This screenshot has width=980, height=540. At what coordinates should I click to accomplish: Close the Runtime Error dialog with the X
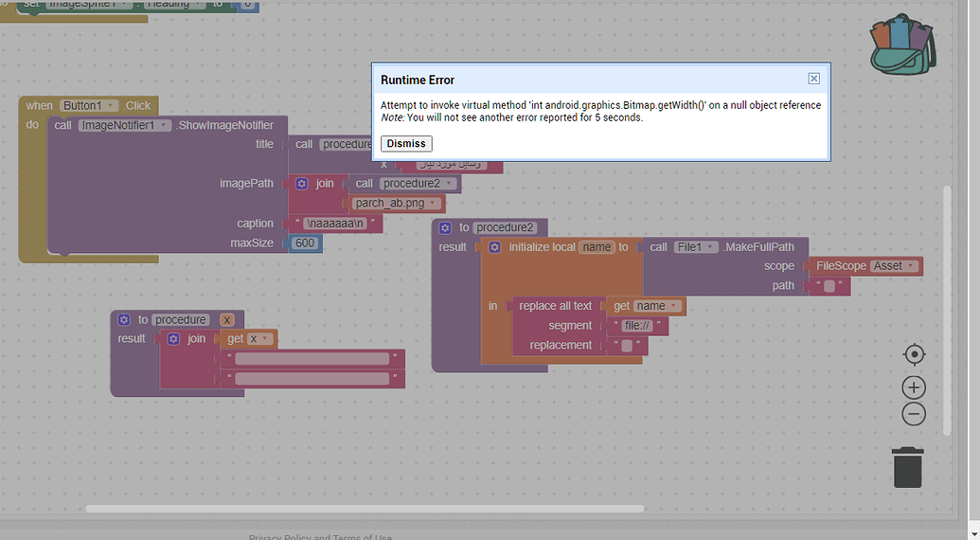tap(813, 79)
